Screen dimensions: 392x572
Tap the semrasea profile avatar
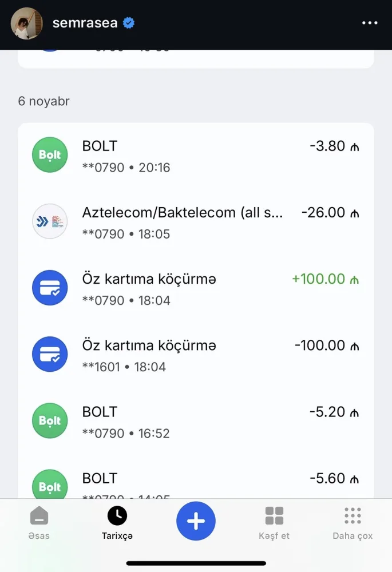26,24
